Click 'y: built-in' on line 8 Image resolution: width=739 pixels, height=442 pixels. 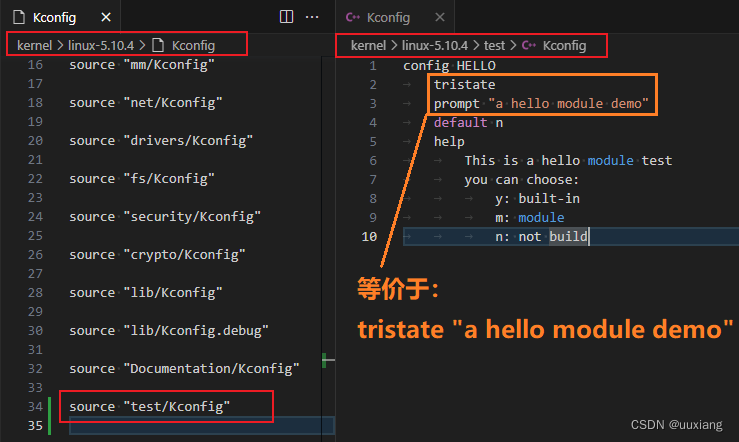point(537,198)
